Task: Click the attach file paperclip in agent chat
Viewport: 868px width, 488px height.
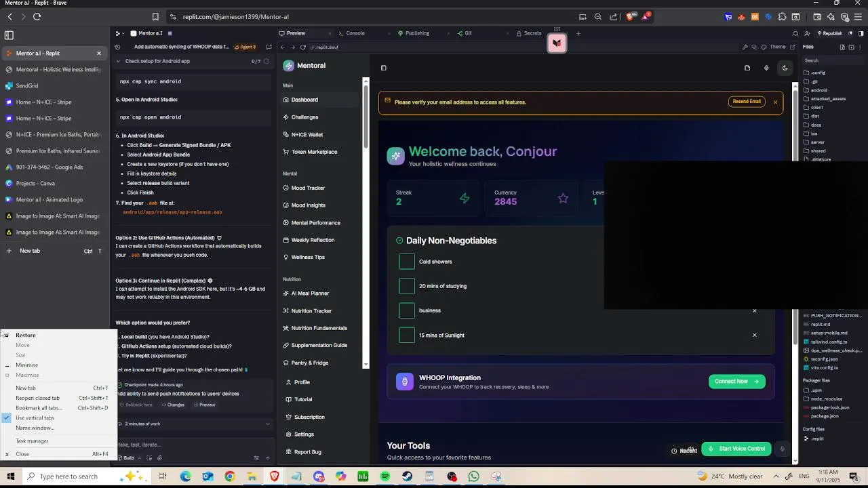Action: coord(159,458)
